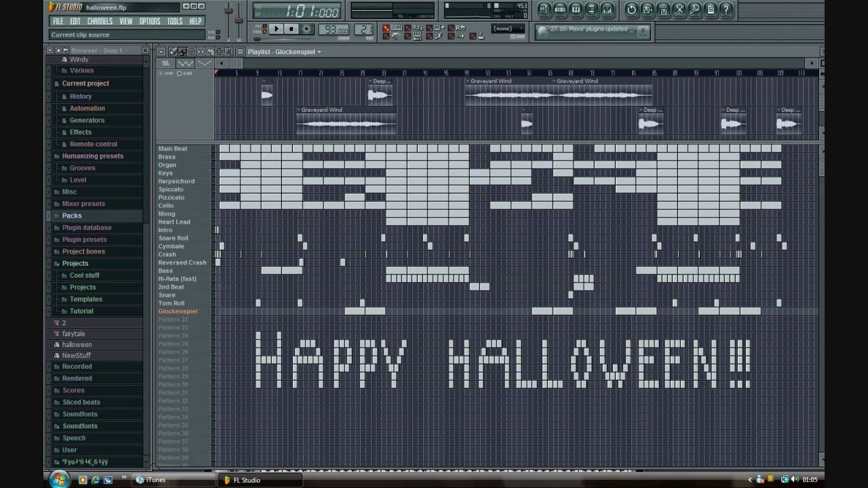
Task: Toggle the bottom-right checkbox in recording panel
Action: (x=473, y=35)
